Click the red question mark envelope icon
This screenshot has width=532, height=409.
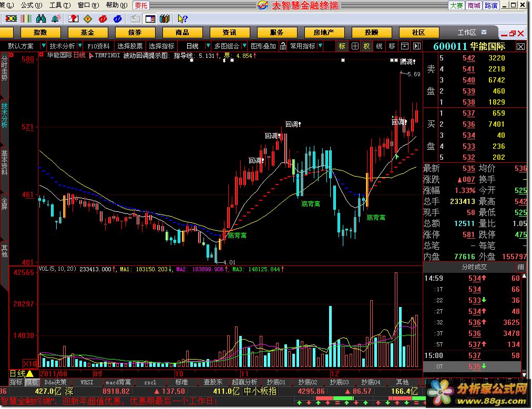(73, 19)
